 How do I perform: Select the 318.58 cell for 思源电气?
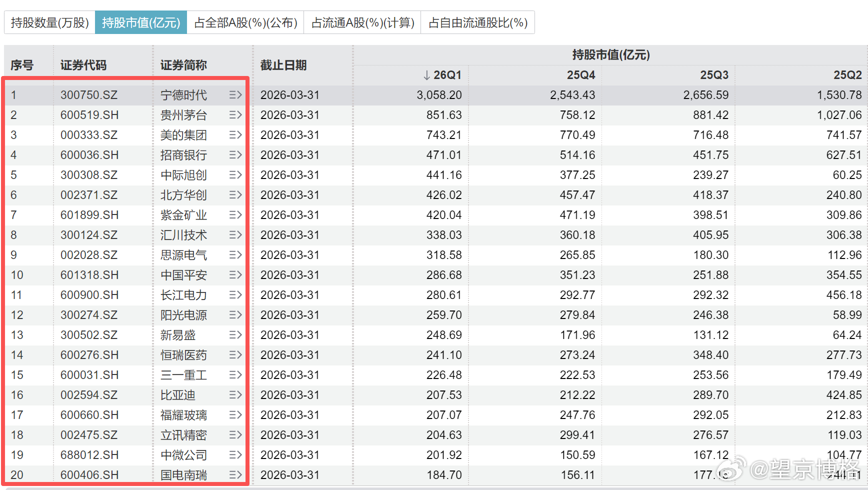(x=444, y=255)
